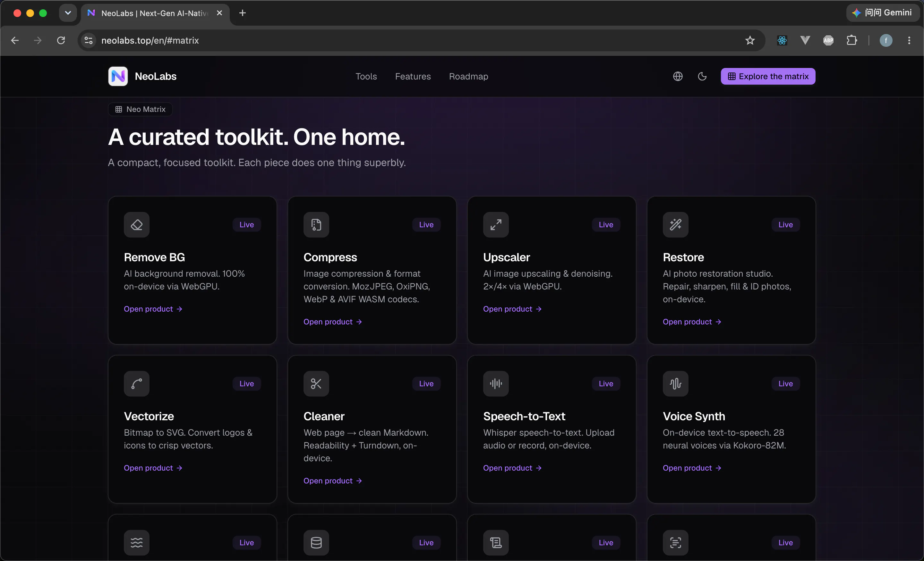Select the NeoLabs browser tab
The width and height of the screenshot is (924, 561).
point(155,13)
